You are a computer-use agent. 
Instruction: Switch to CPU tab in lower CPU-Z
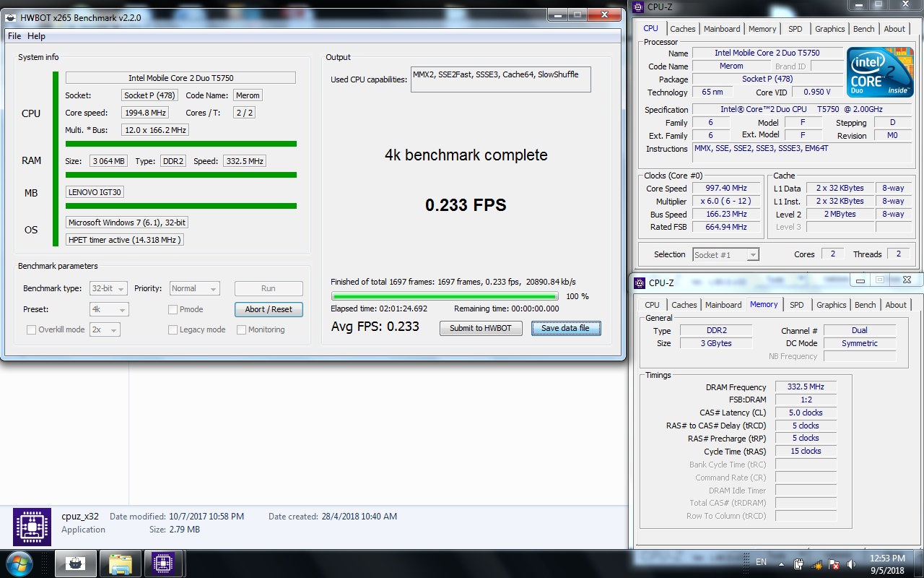(652, 305)
